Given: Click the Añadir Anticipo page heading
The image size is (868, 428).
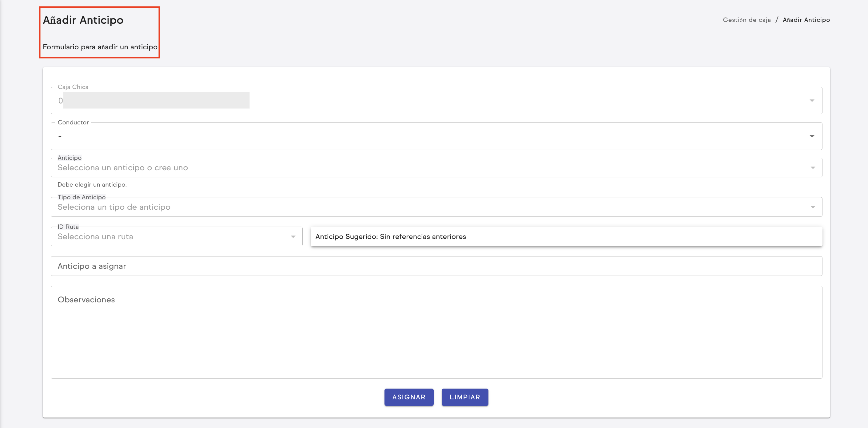Looking at the screenshot, I should pos(83,20).
